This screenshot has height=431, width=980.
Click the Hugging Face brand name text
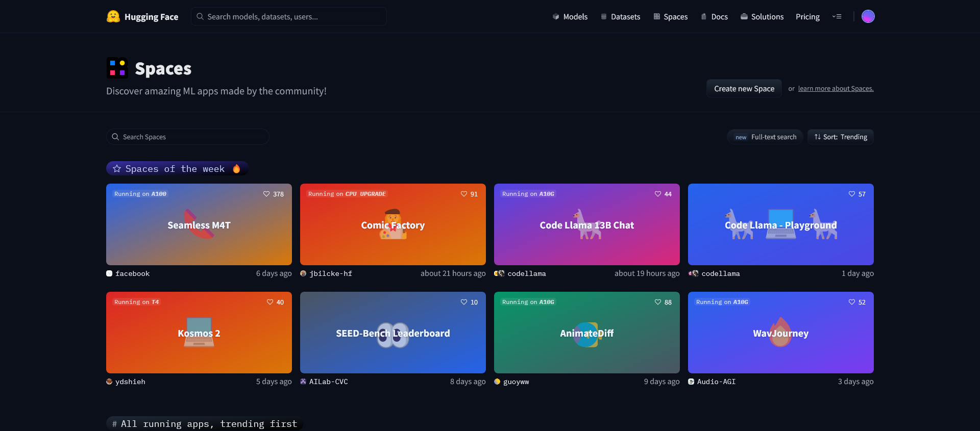pos(152,17)
